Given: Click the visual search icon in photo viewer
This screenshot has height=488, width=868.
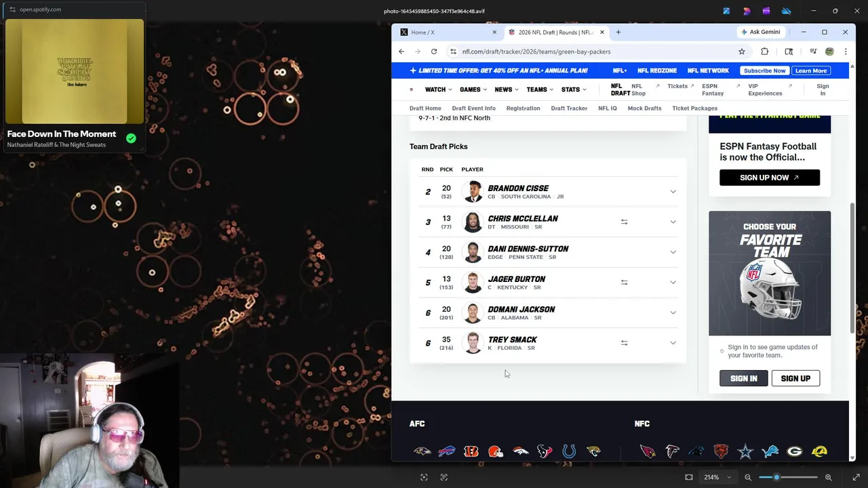Looking at the screenshot, I should point(424,477).
